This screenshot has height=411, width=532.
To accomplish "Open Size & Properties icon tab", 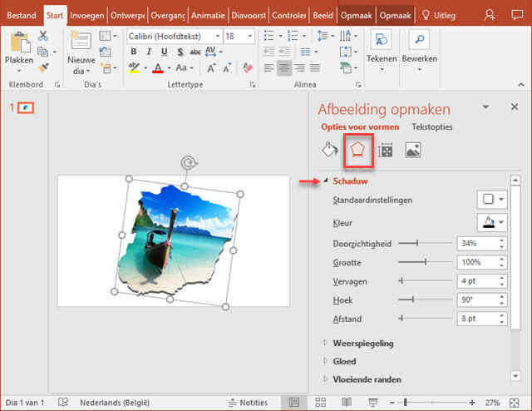I will [386, 150].
